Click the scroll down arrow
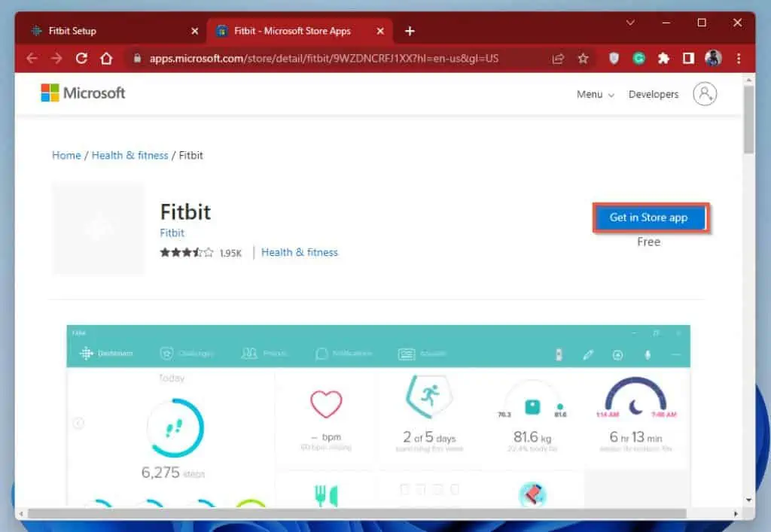 coord(748,500)
